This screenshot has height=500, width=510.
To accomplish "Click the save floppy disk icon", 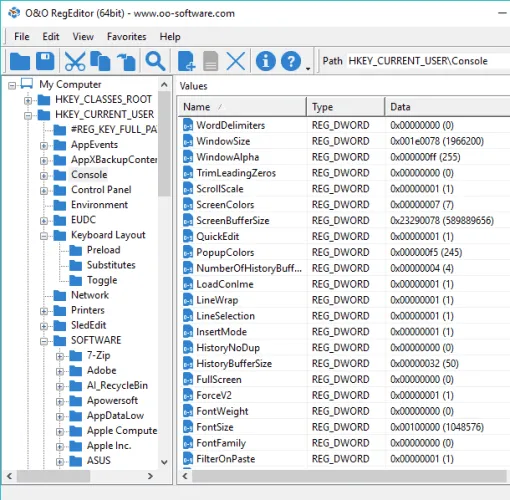I will pos(45,61).
